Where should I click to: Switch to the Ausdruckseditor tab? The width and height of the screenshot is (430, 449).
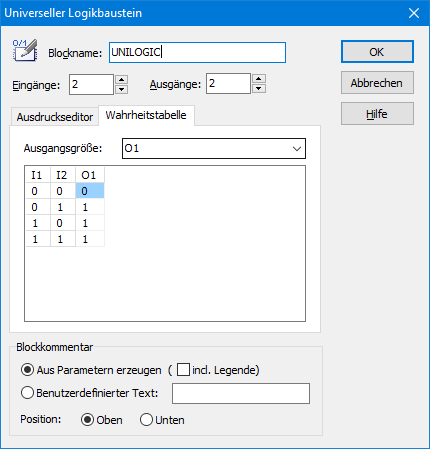coord(55,117)
